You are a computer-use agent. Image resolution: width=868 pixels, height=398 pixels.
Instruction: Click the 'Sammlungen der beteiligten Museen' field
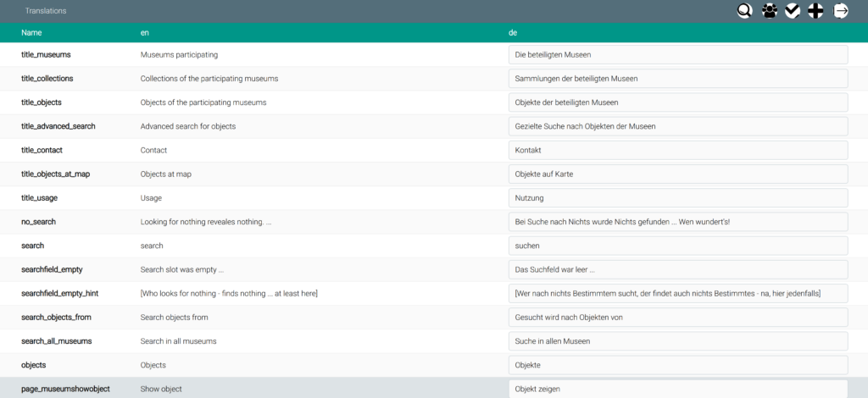(678, 79)
